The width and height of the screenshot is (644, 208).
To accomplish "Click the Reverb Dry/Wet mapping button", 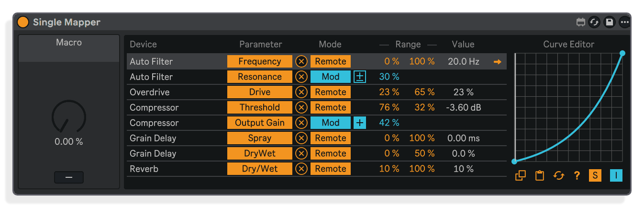I will pyautogui.click(x=260, y=169).
